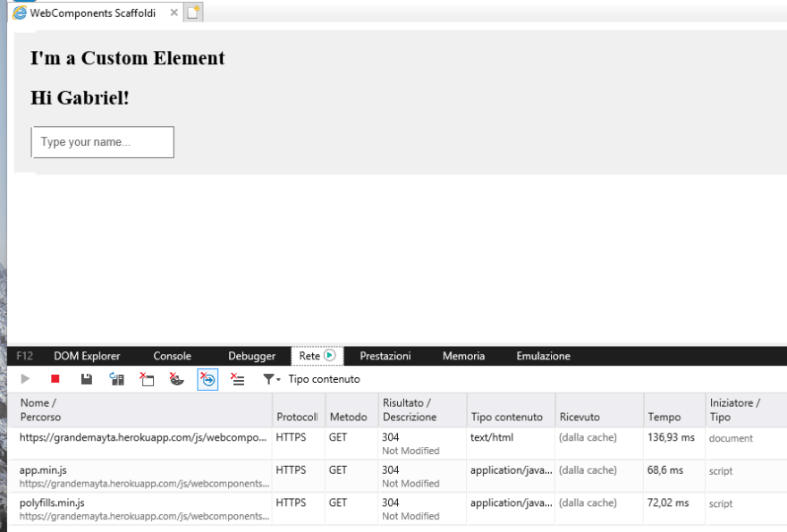Export captured traffic using the save icon

(87, 379)
